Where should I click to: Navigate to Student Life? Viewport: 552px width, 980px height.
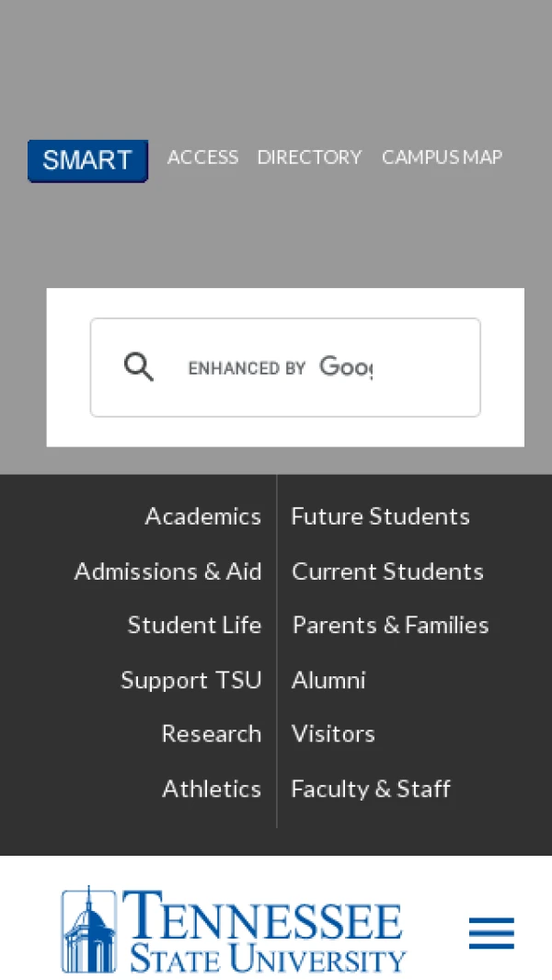click(x=194, y=625)
